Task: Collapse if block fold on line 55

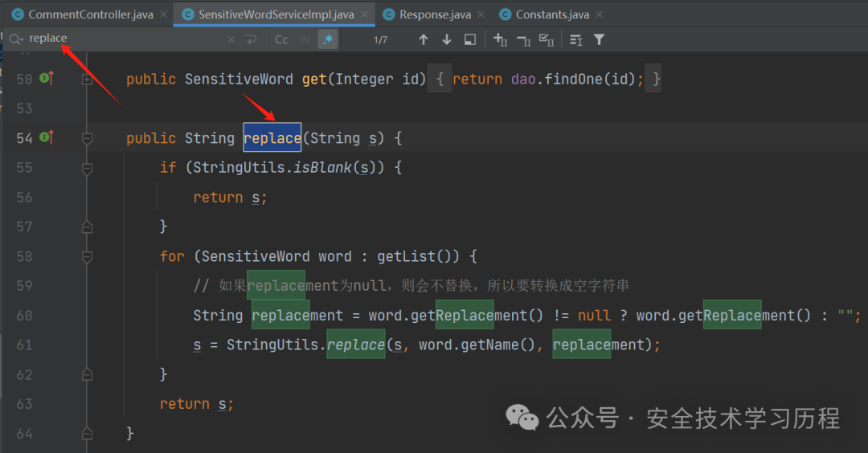Action: (87, 168)
